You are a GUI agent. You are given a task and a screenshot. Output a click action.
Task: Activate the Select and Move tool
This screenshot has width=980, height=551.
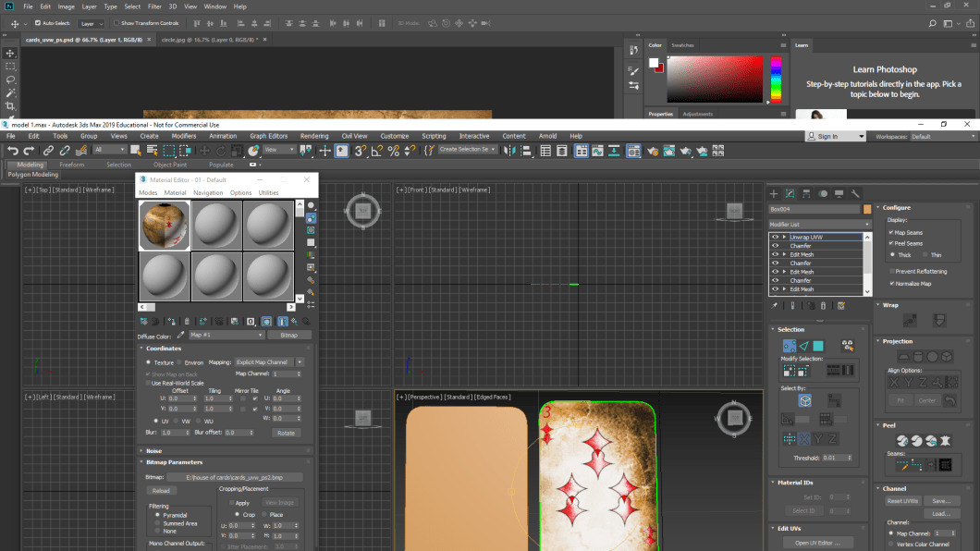[204, 151]
